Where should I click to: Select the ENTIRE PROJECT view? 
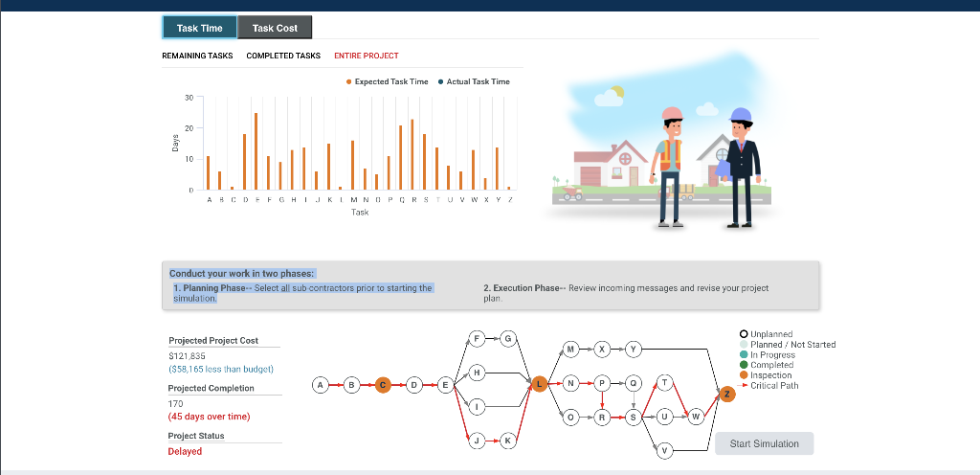pos(367,56)
